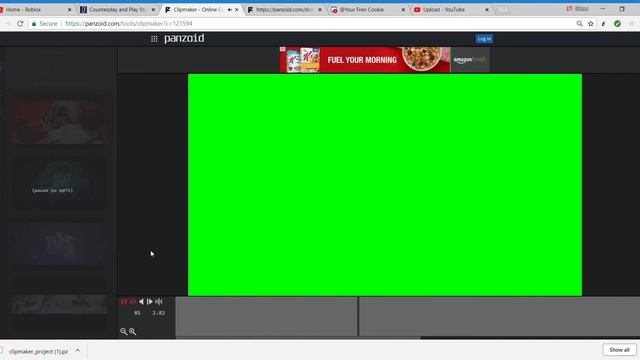The width and height of the screenshot is (640, 360).
Task: Click the time value 2.82
Action: (x=159, y=313)
